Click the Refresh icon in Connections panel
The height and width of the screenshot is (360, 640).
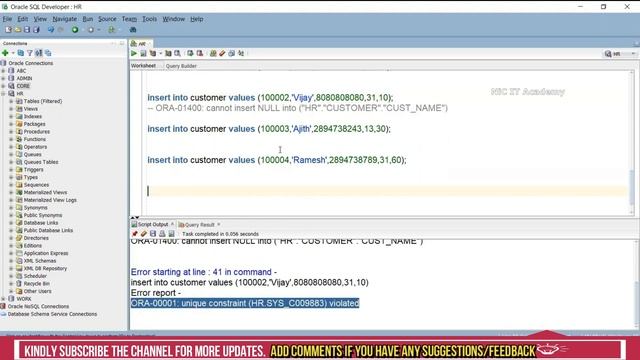pos(20,53)
